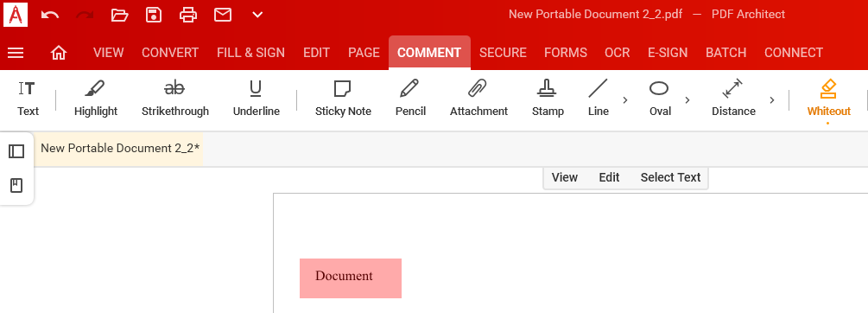Screen dimensions: 868x313
Task: Select the Oval shape tool
Action: [659, 99]
